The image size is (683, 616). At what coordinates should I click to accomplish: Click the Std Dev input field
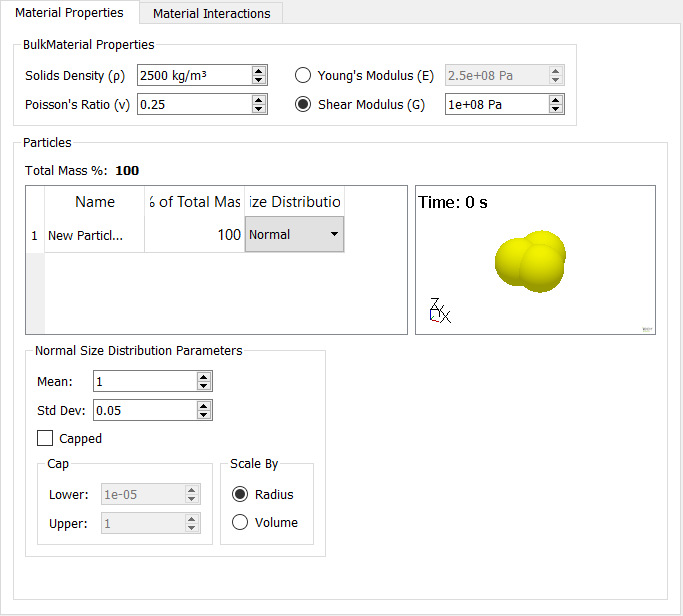[x=144, y=410]
